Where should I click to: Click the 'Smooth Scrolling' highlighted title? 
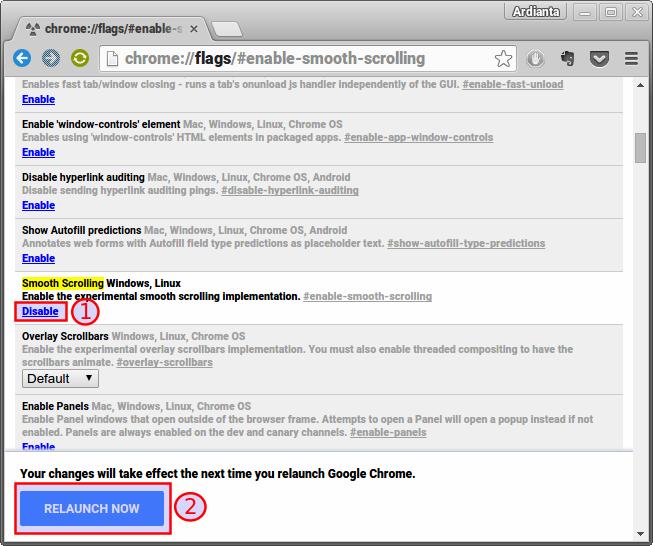(x=63, y=284)
